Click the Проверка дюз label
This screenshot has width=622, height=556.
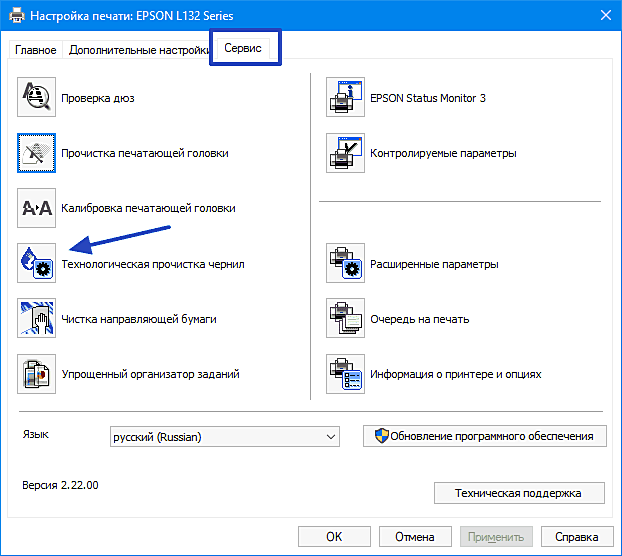coord(98,98)
